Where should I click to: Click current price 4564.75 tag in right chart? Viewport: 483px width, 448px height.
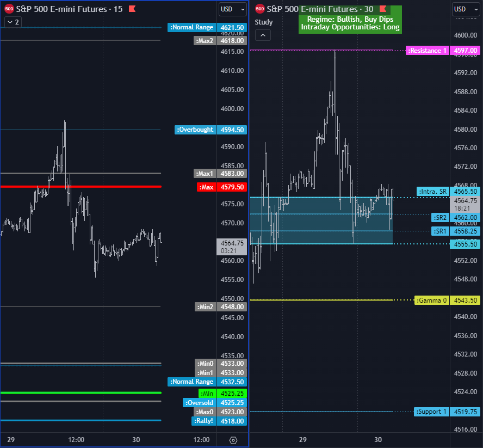click(465, 205)
